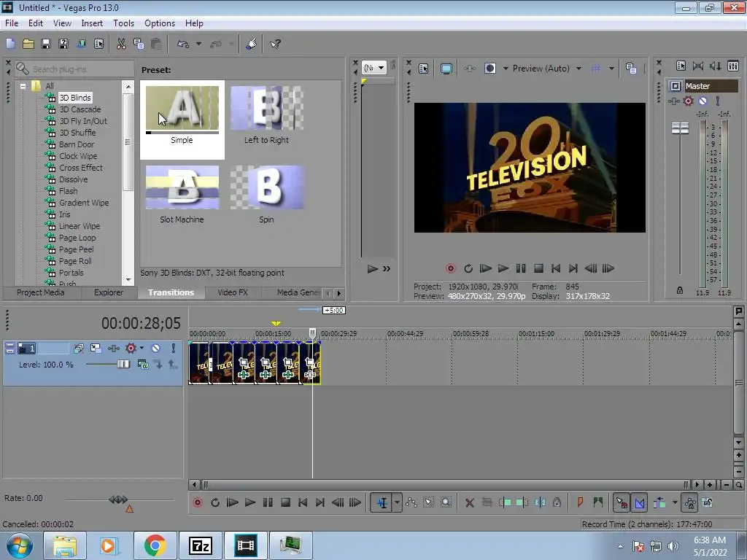747x560 pixels.
Task: Open the edit tool dropdown arrow
Action: (397, 502)
